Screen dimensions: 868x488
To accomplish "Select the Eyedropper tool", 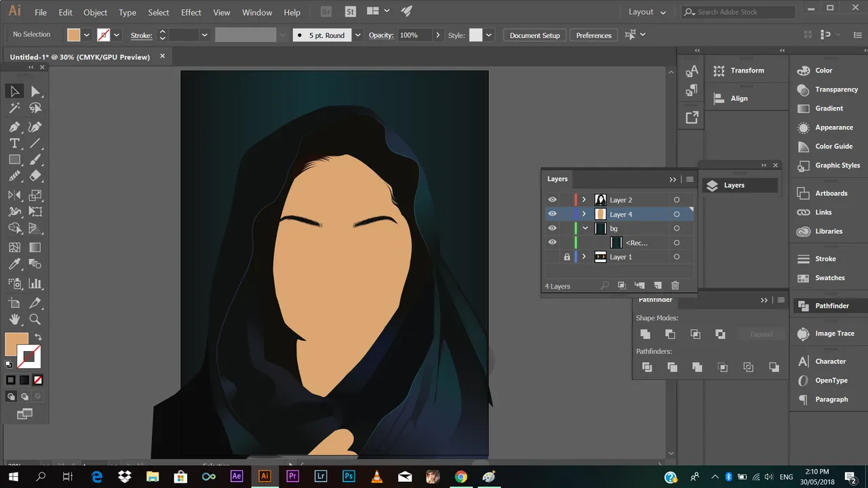I will (14, 264).
